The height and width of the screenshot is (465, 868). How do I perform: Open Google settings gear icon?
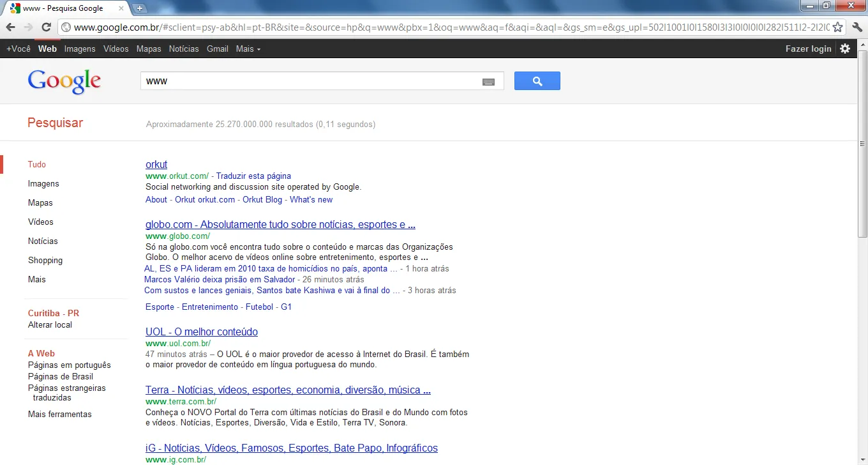[x=845, y=49]
